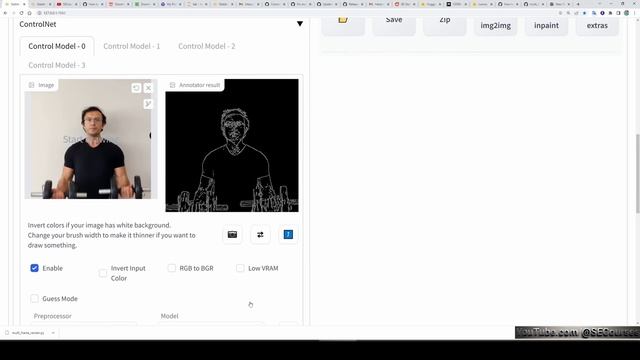Image resolution: width=640 pixels, height=360 pixels.
Task: Click the Annotator result edge-map image
Action: click(x=232, y=146)
